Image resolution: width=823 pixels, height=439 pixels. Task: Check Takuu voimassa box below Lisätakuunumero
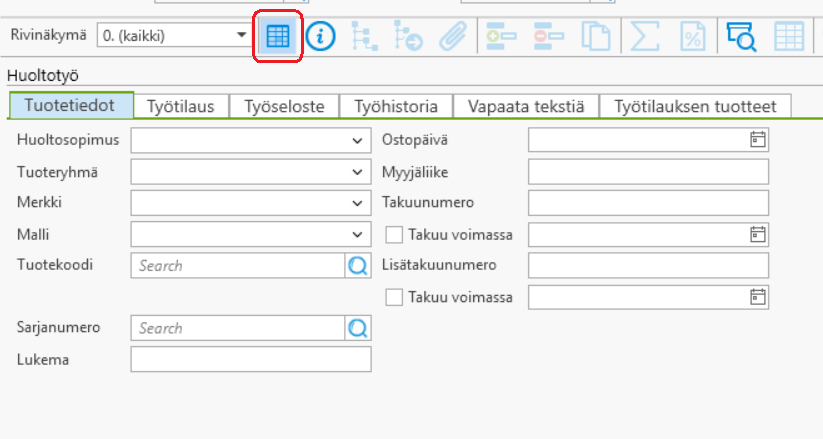tap(394, 297)
